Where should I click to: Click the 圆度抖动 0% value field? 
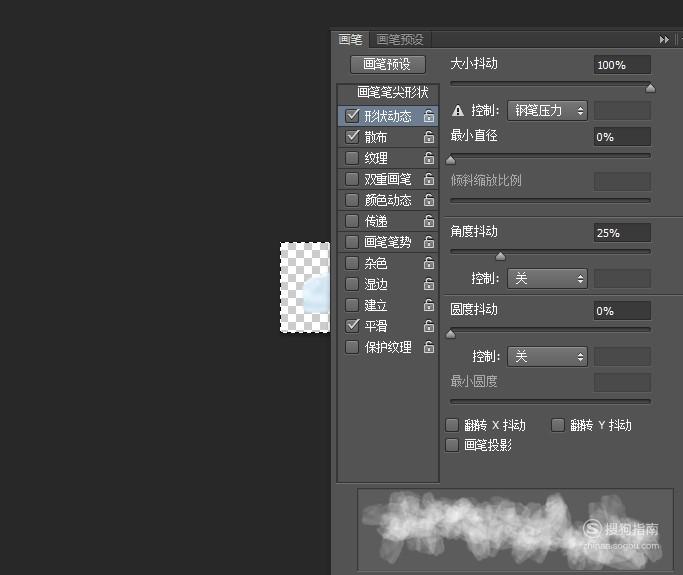pos(622,311)
